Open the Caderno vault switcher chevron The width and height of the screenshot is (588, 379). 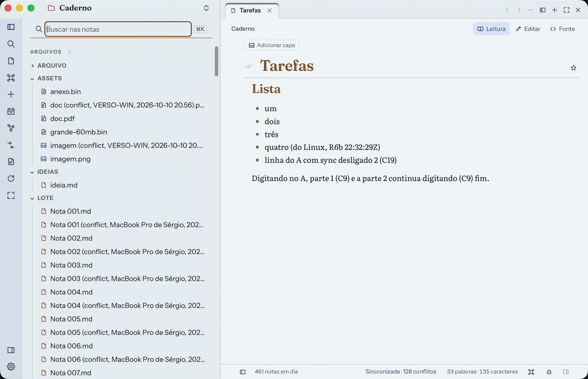[x=206, y=8]
